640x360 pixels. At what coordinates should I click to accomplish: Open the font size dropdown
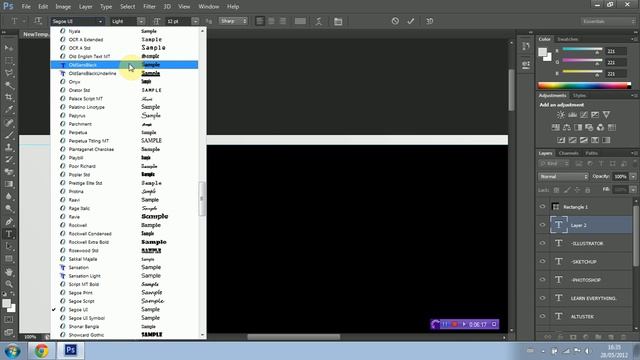tap(195, 21)
